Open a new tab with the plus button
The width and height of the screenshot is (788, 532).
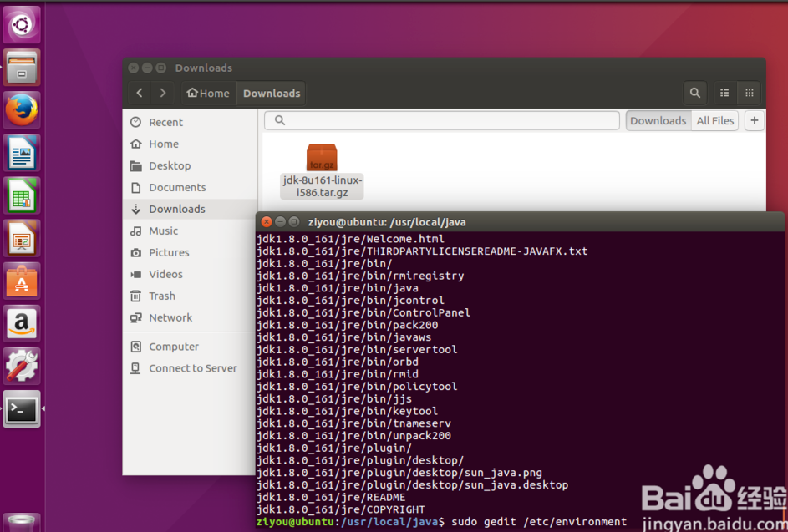point(754,120)
